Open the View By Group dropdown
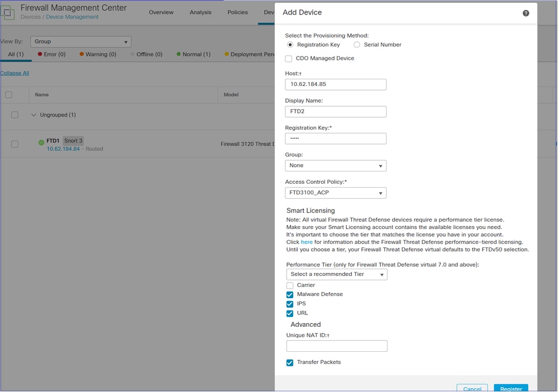558x392 pixels. 81,42
